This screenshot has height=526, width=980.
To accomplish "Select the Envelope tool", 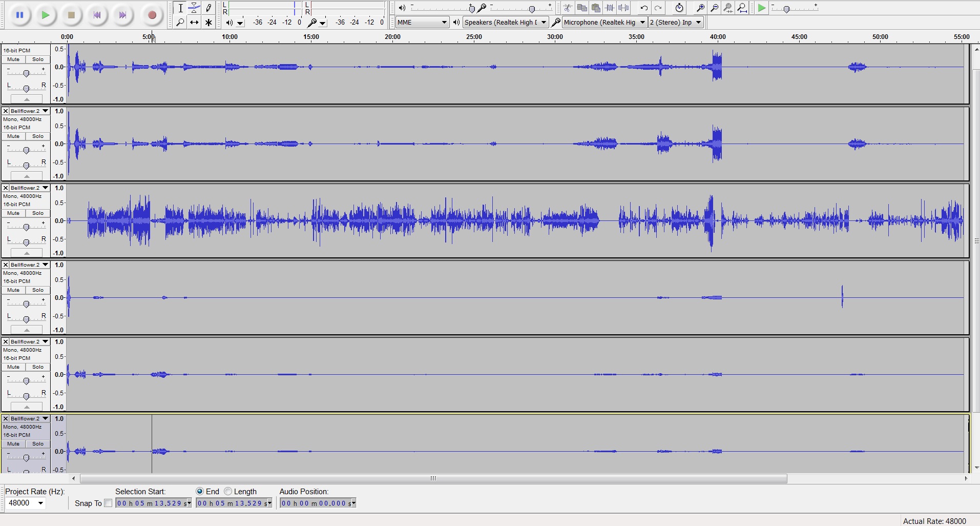I will coord(194,8).
